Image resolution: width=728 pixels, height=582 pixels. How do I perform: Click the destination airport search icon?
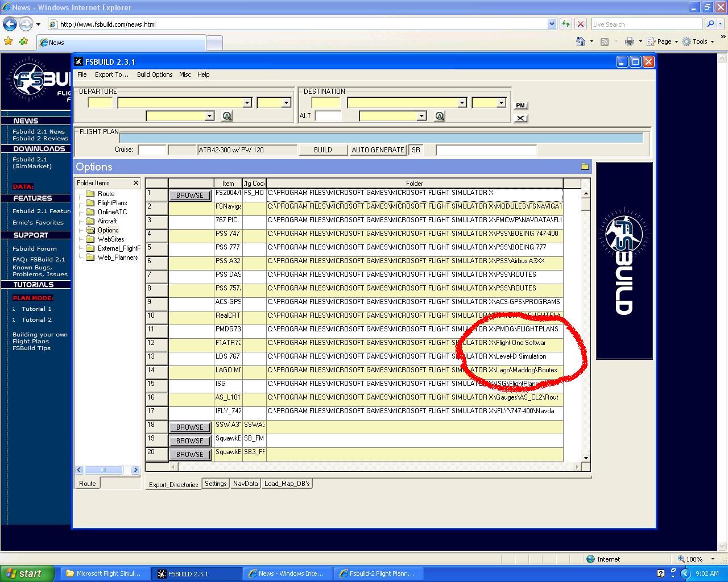coord(440,116)
